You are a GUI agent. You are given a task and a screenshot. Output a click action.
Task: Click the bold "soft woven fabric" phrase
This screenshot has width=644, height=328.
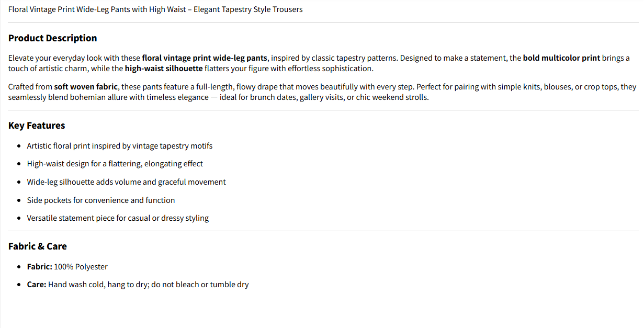pyautogui.click(x=86, y=87)
